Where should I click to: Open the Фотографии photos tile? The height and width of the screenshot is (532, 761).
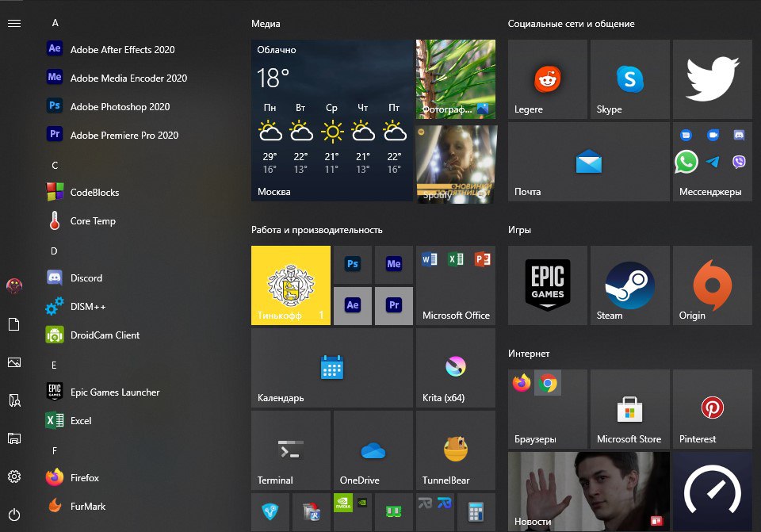click(x=456, y=79)
